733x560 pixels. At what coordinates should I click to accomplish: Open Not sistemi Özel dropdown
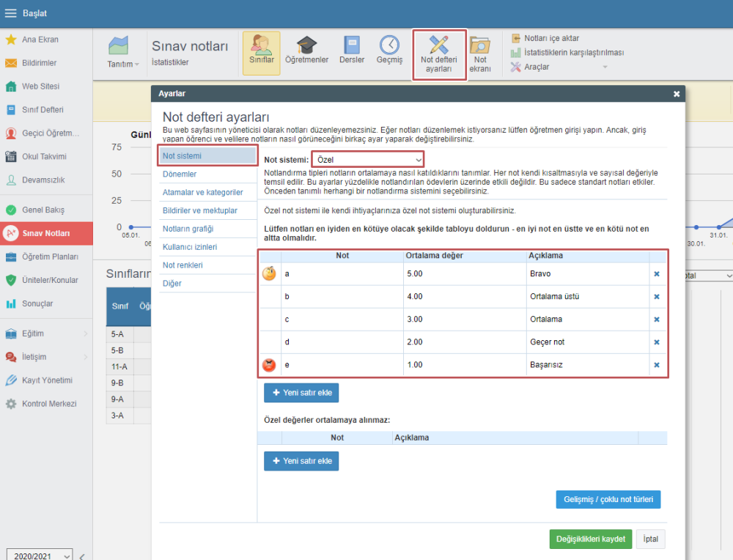pyautogui.click(x=368, y=159)
